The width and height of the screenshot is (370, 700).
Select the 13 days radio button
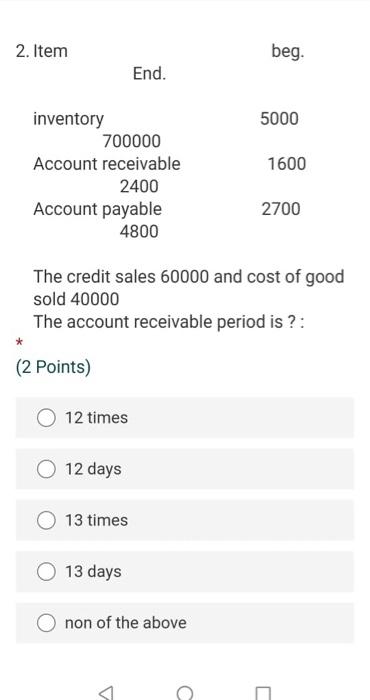[x=46, y=572]
